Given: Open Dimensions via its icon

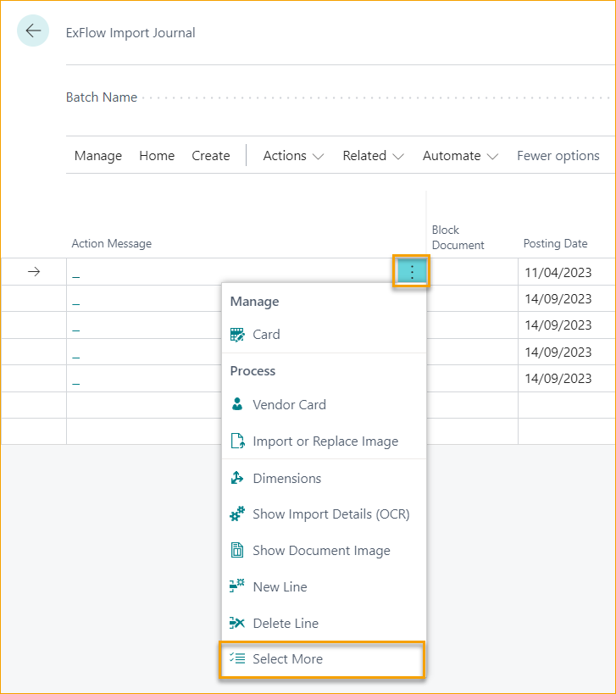Looking at the screenshot, I should (x=238, y=477).
